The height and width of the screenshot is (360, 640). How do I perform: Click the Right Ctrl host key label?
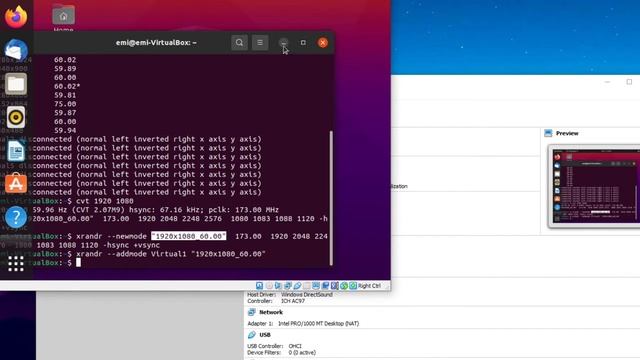pos(369,286)
